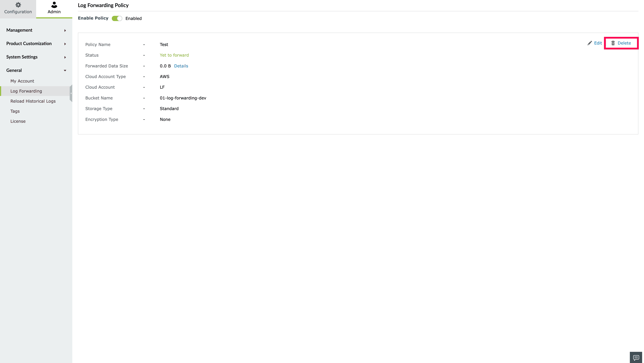Viewport: 644px width, 363px height.
Task: Disable the Enable Policy toggle
Action: coord(117,18)
